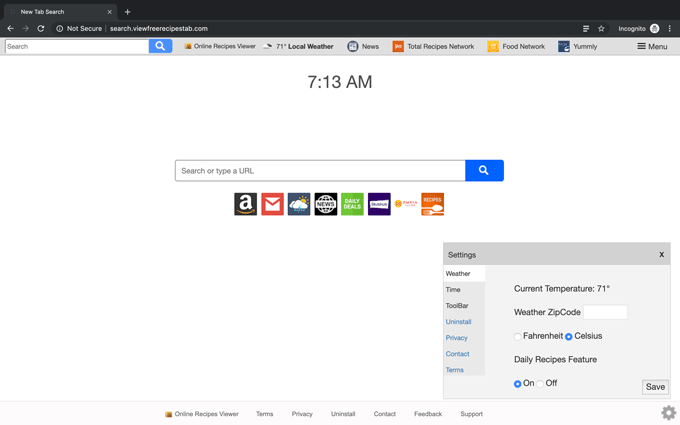Open the orange Recipes tile
680x425 pixels.
tap(432, 204)
